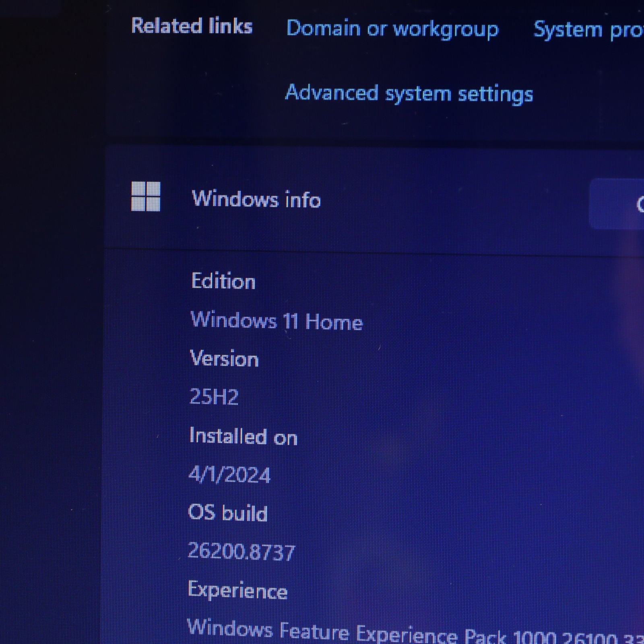
Task: Open Advanced system settings link
Action: 409,94
